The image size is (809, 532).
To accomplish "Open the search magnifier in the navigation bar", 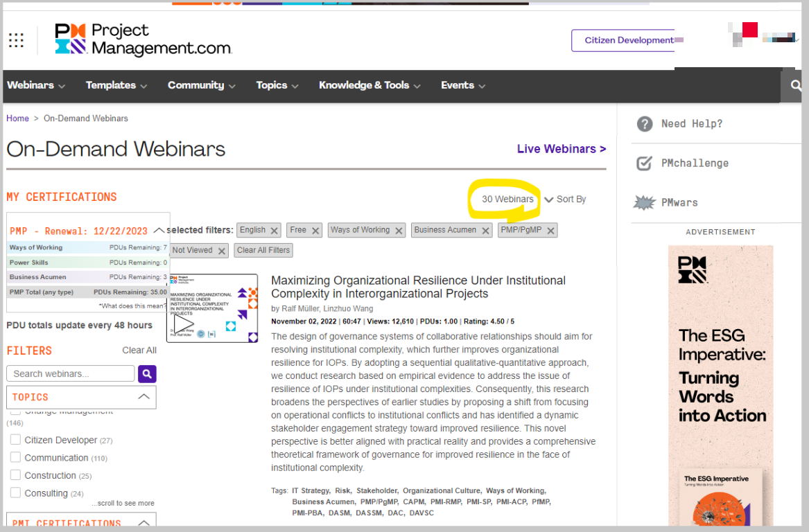I will coord(796,86).
